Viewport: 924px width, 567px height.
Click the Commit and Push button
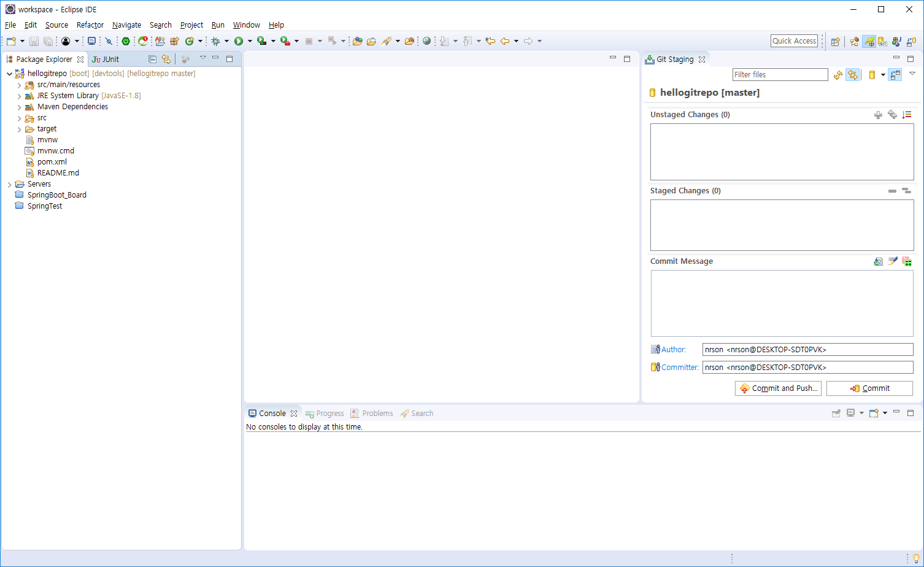pyautogui.click(x=778, y=388)
